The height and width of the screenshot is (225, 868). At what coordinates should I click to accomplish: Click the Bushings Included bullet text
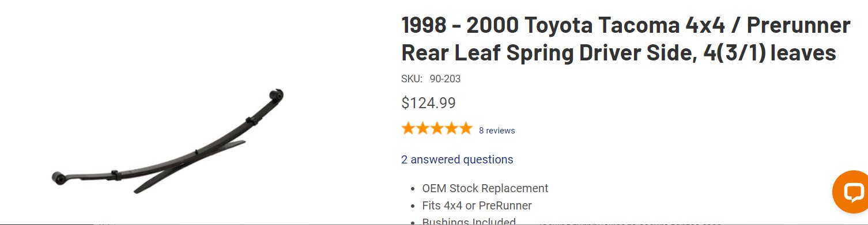[x=469, y=222]
